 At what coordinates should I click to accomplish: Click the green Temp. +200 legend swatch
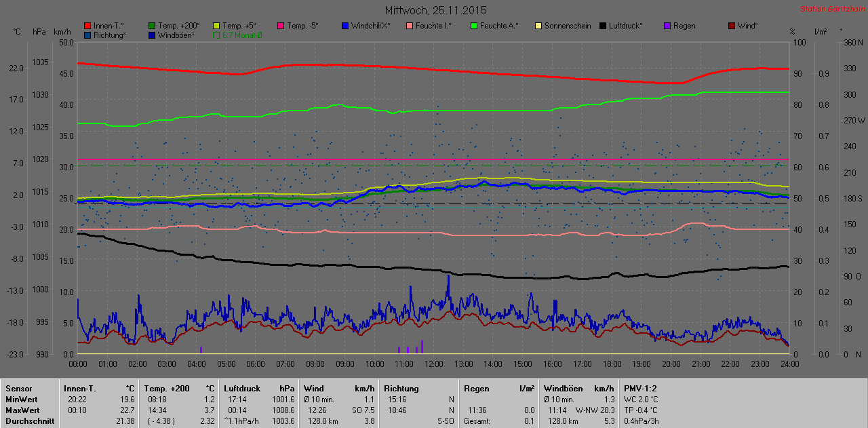click(152, 26)
